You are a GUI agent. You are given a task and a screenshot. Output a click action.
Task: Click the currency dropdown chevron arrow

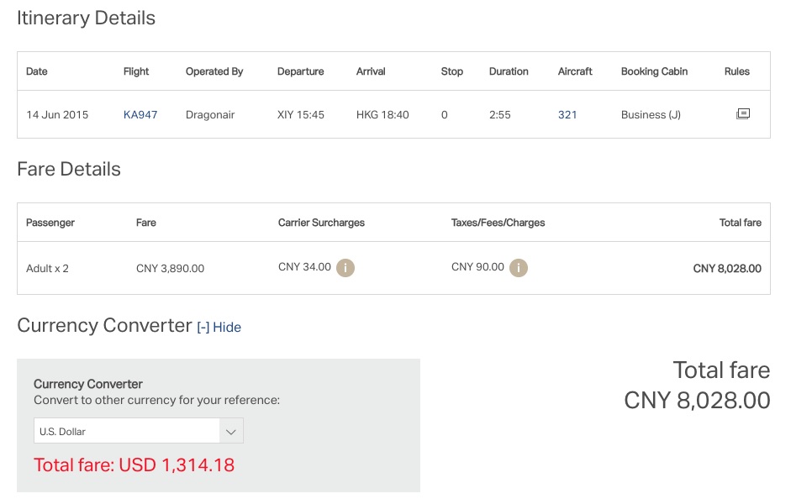[231, 432]
